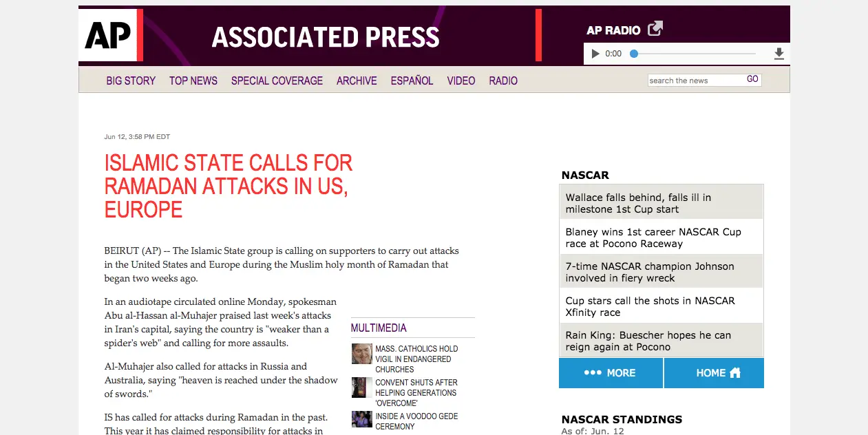
Task: Open the Big Story menu item
Action: pos(131,81)
